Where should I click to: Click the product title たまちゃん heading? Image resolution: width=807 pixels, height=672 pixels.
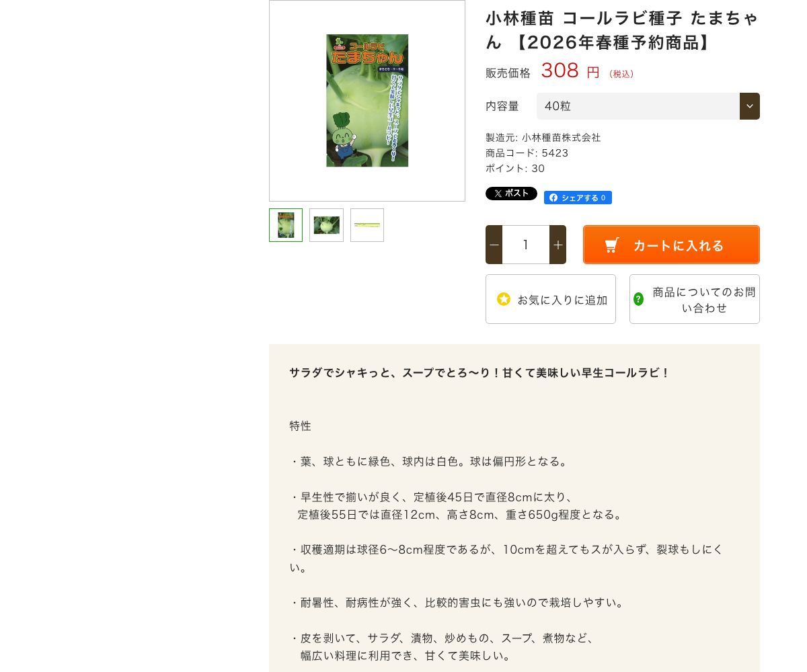coord(622,30)
